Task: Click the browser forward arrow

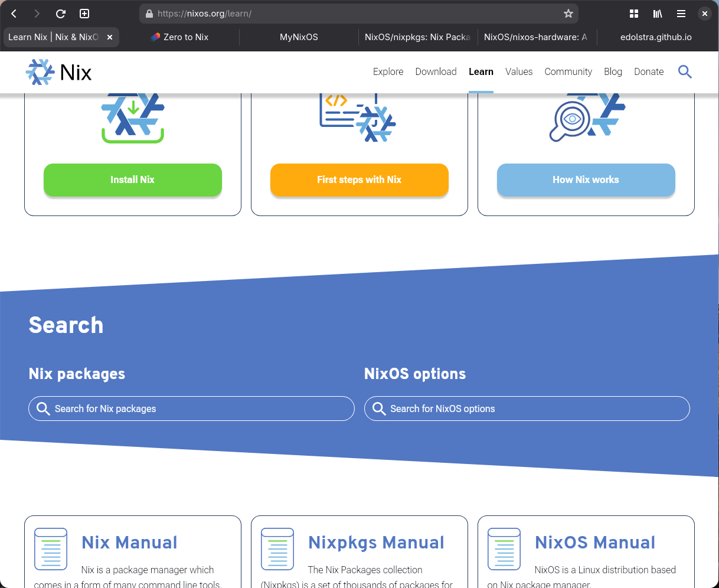Action: (37, 14)
